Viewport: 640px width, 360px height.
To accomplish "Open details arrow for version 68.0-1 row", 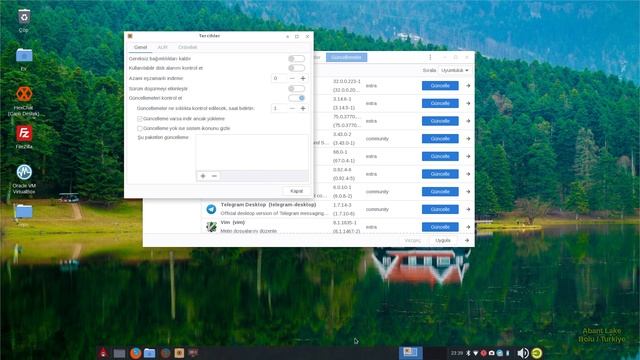I will tap(468, 156).
